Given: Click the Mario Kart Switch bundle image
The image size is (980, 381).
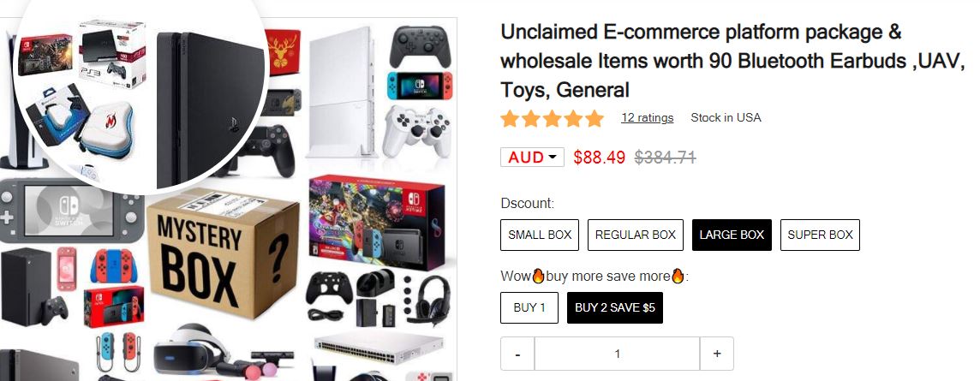Looking at the screenshot, I should tap(377, 221).
